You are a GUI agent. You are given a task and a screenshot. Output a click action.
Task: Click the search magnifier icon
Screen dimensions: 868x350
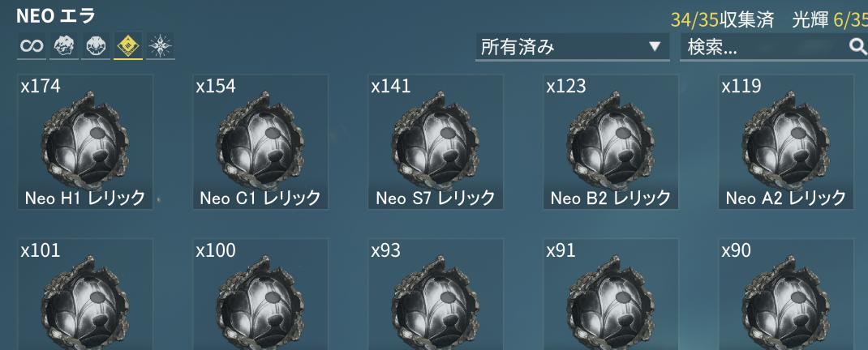coord(857,47)
